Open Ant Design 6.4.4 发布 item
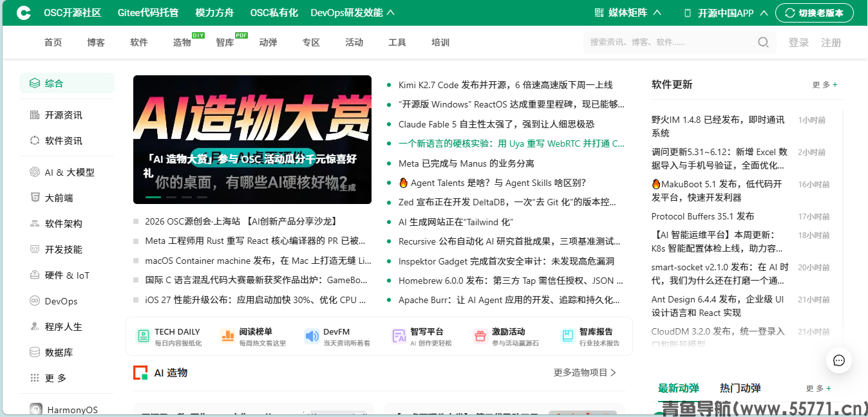Viewport: 868px width, 417px height. [719, 306]
